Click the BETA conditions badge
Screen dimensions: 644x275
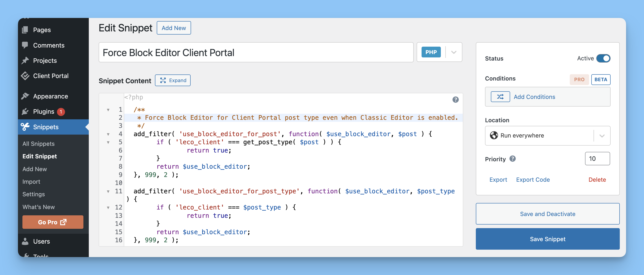(x=600, y=79)
